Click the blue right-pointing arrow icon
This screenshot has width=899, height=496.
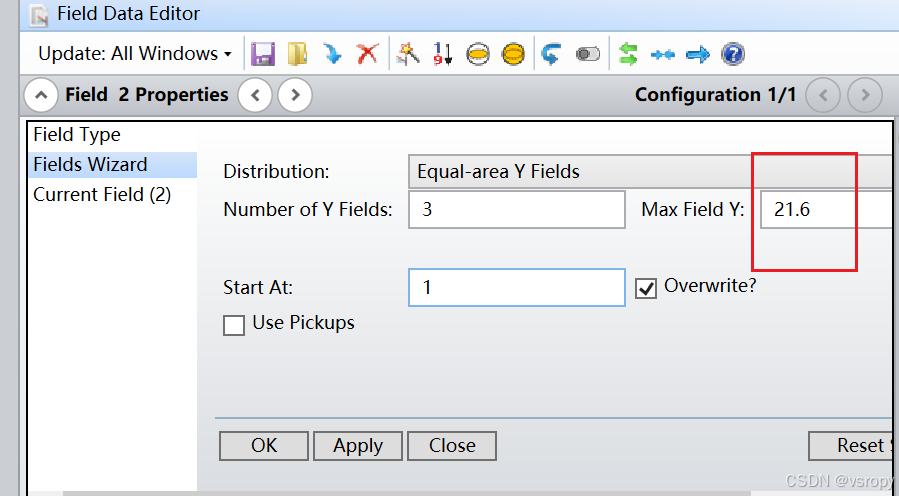tap(698, 54)
